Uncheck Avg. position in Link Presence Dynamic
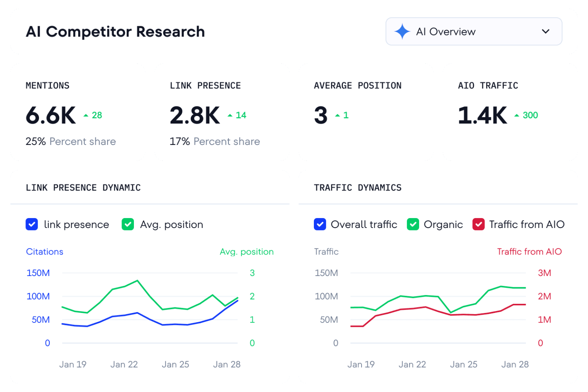The image size is (588, 392). point(128,224)
